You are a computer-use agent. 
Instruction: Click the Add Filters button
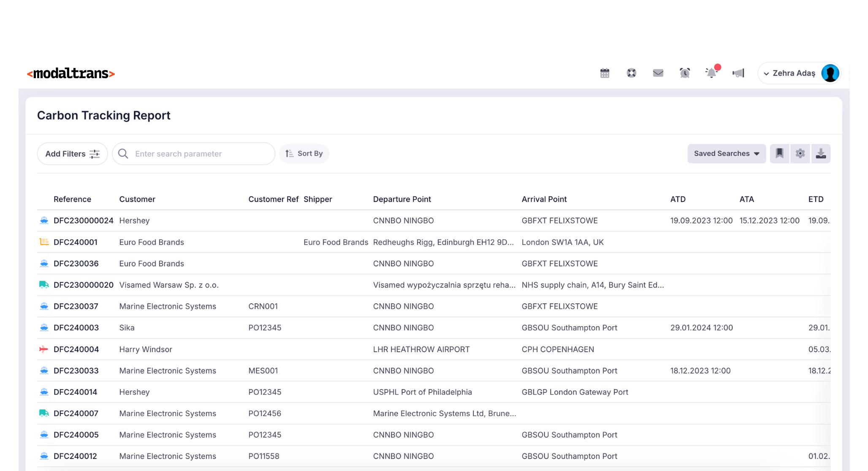[72, 153]
